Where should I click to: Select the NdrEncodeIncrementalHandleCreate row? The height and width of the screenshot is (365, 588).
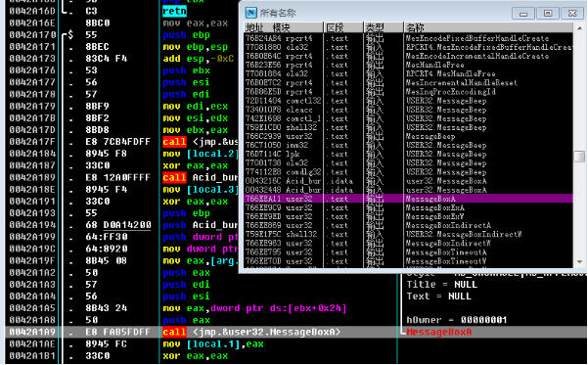coord(408,56)
